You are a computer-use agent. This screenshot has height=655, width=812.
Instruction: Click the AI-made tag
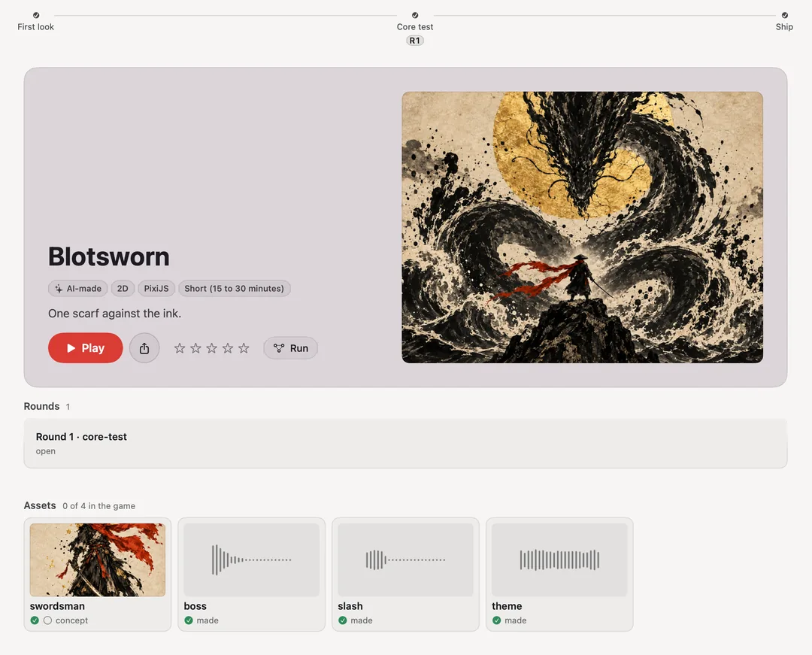(77, 289)
